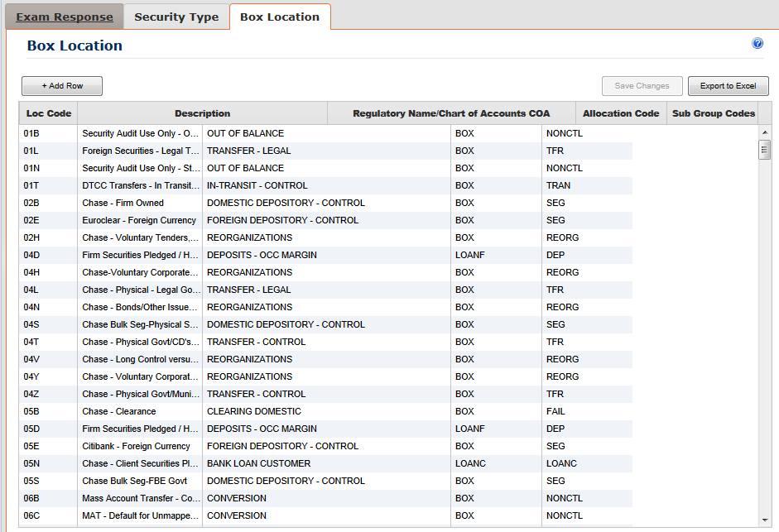Click the scrollbar down arrow
This screenshot has height=532, width=779.
pyautogui.click(x=765, y=520)
